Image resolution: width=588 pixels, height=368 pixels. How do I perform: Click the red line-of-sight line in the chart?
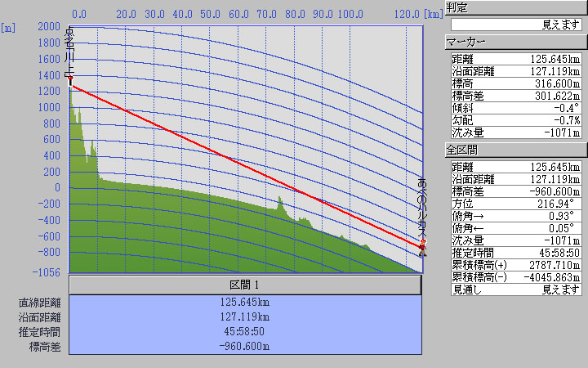(x=246, y=165)
